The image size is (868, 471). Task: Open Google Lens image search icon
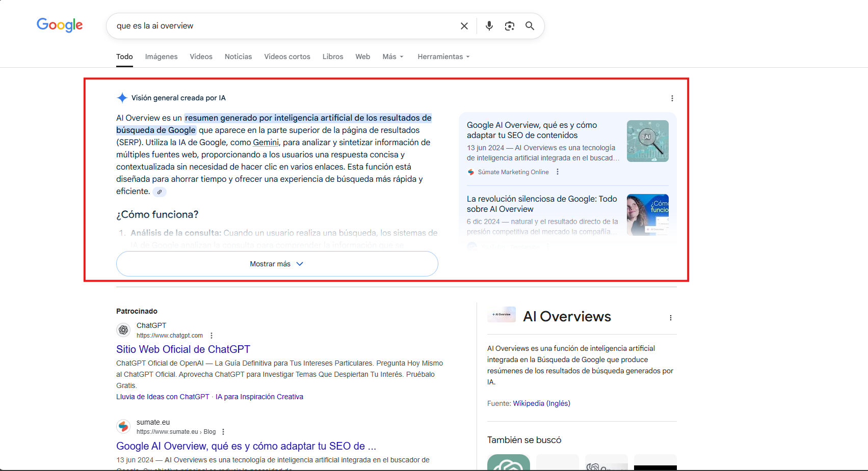click(x=510, y=26)
